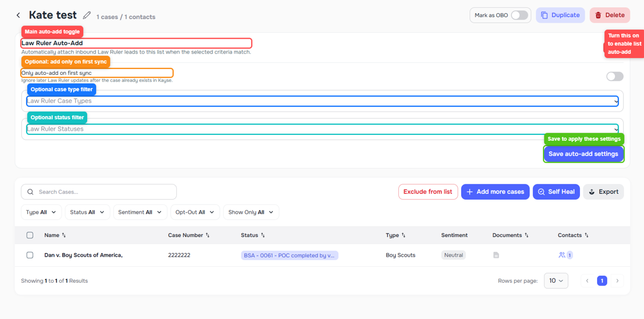Go back using the left arrow icon
This screenshot has width=644, height=319.
(18, 15)
